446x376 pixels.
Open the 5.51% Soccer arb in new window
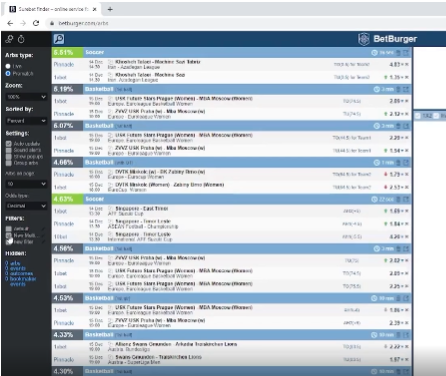pyautogui.click(x=406, y=53)
